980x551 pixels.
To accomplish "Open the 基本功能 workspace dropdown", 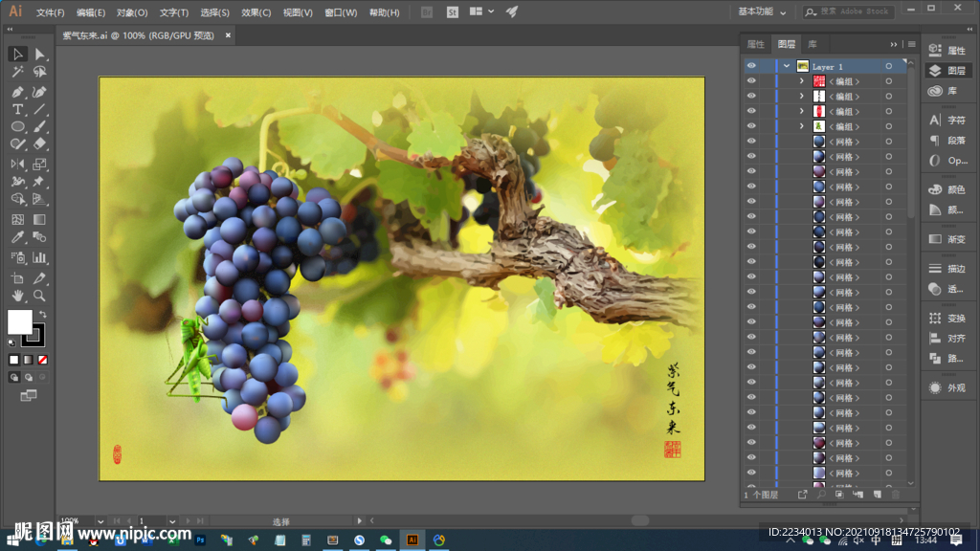I will [762, 11].
